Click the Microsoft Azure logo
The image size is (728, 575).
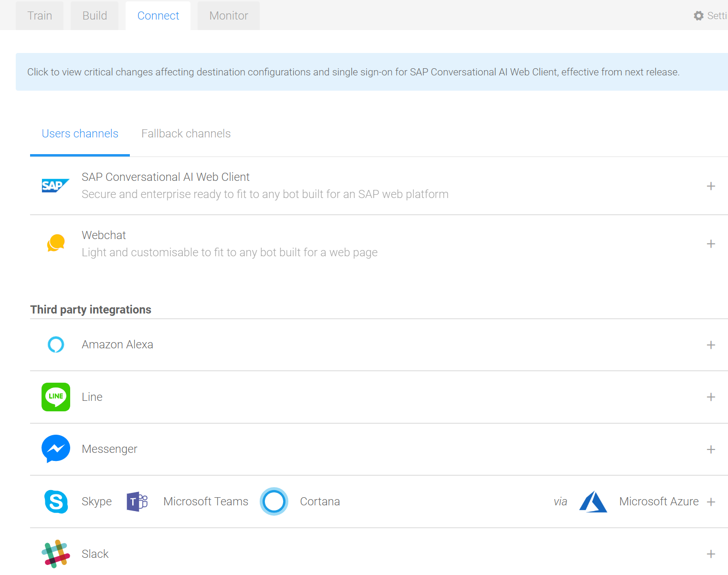[593, 502]
